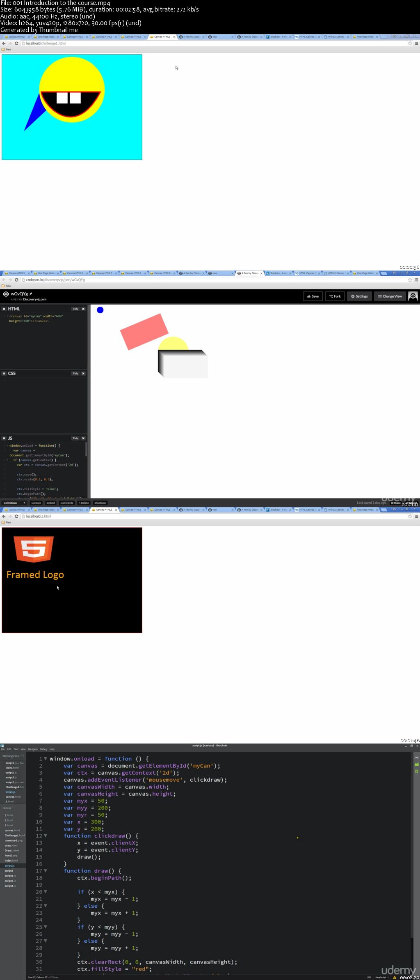Open Comments in CodePen footer
The image size is (420, 980).
[66, 503]
